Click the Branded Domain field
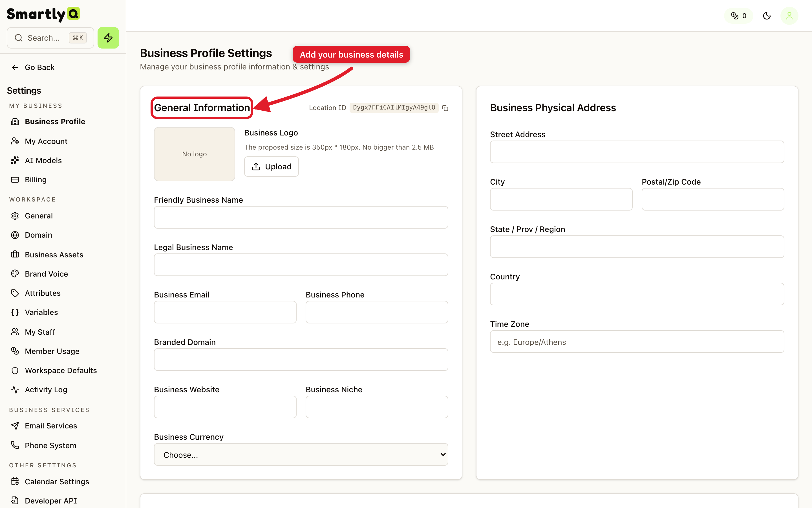The width and height of the screenshot is (812, 508). click(301, 360)
